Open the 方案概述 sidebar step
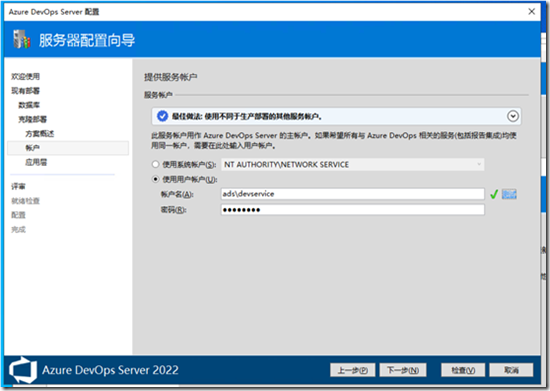The width and height of the screenshot is (550, 391). pyautogui.click(x=40, y=134)
